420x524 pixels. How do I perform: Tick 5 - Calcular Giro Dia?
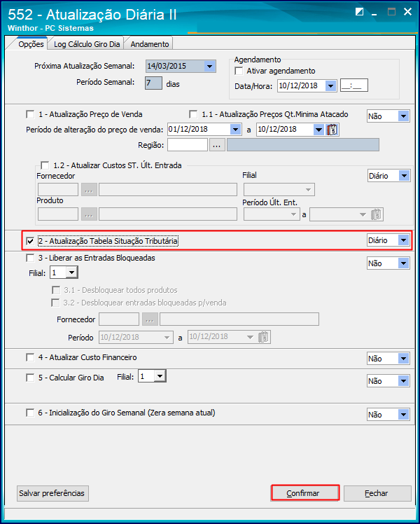pyautogui.click(x=30, y=378)
